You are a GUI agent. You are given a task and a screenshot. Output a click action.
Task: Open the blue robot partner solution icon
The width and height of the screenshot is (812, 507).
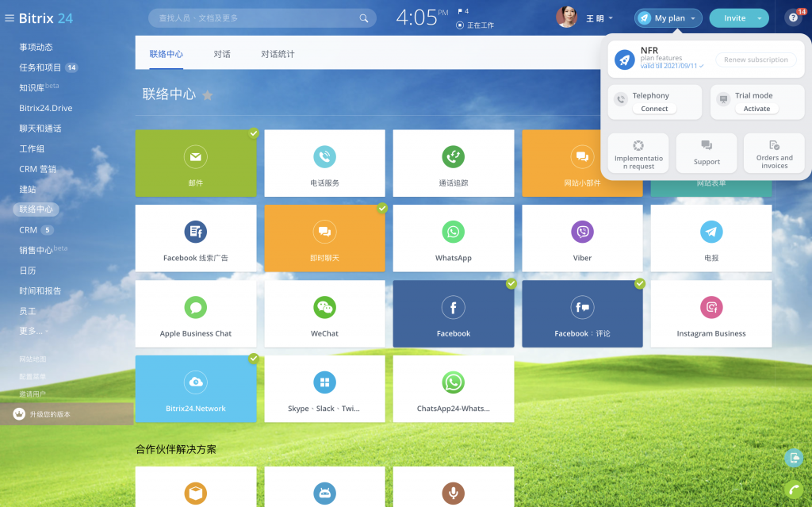[x=324, y=494]
